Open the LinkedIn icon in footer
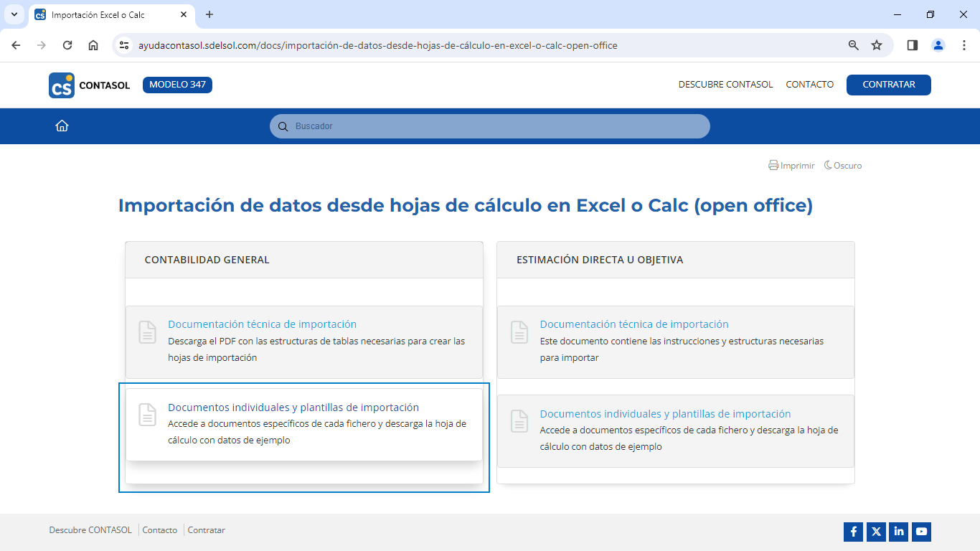Viewport: 980px width, 551px height. point(899,532)
